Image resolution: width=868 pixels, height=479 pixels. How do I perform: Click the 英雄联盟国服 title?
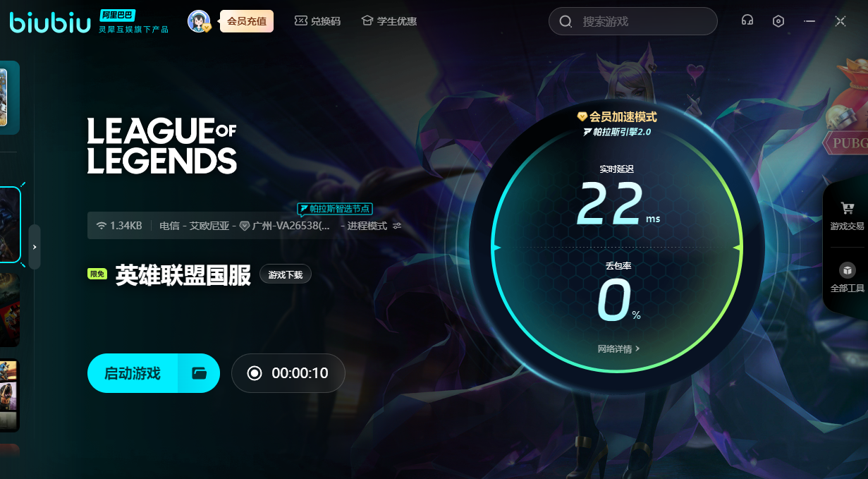(x=183, y=275)
